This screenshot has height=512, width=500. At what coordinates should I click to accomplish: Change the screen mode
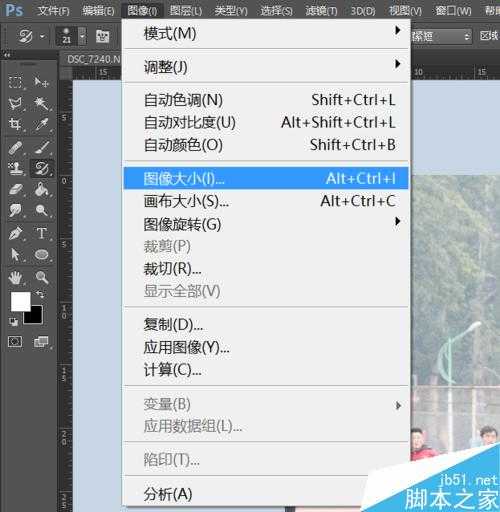click(x=41, y=342)
